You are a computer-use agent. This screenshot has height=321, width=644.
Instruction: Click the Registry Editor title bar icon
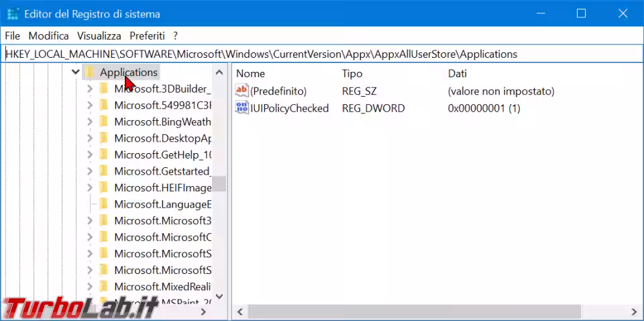coord(13,14)
